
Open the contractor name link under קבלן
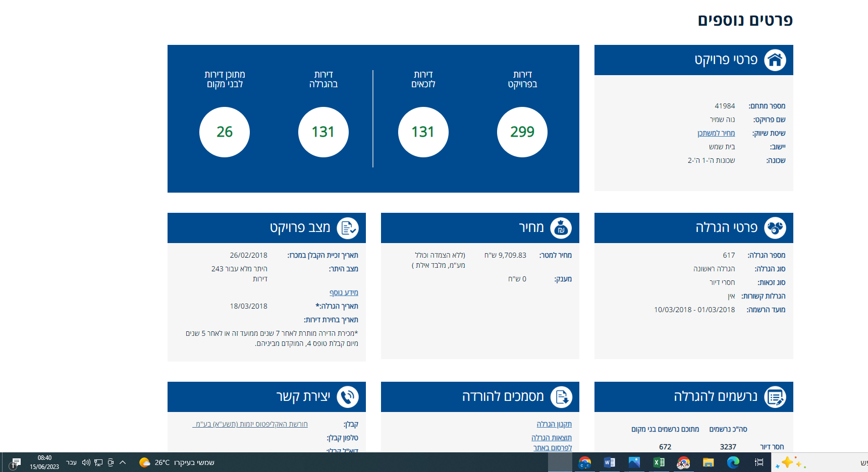(250, 424)
